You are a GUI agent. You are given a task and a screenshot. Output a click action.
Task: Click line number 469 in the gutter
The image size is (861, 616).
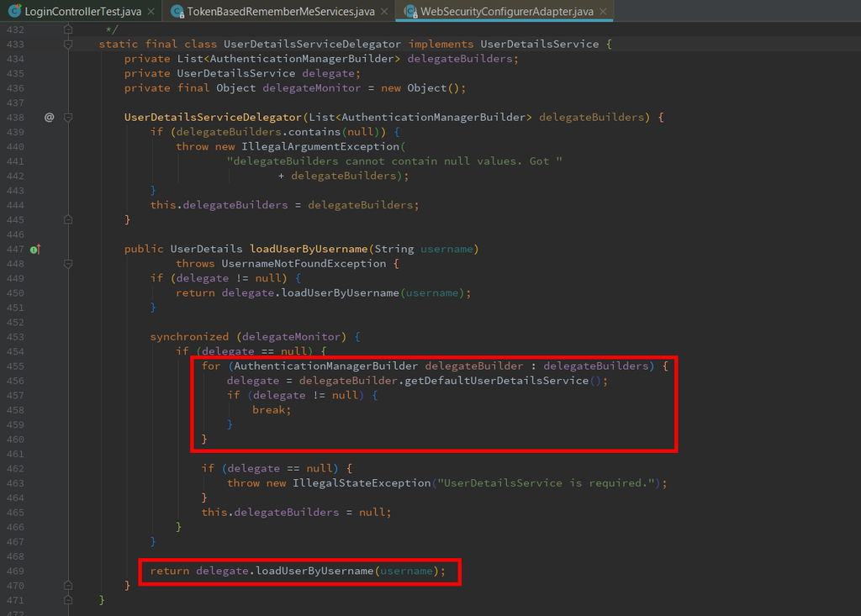pyautogui.click(x=15, y=571)
